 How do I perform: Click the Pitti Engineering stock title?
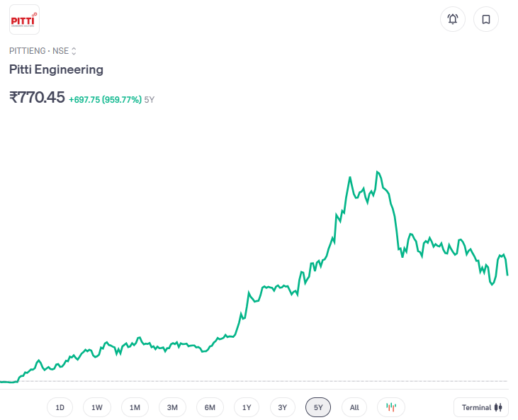tap(56, 69)
